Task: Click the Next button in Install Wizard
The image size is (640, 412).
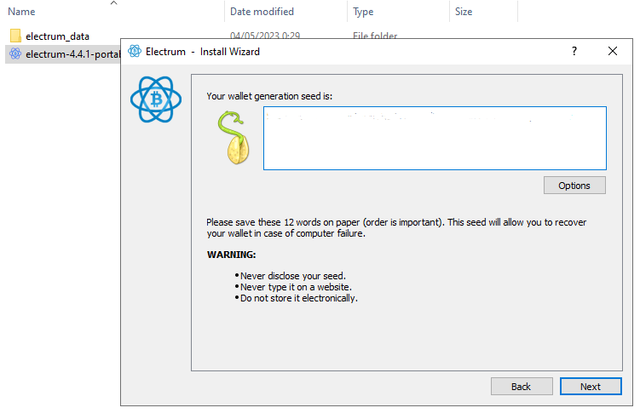Action: tap(590, 386)
